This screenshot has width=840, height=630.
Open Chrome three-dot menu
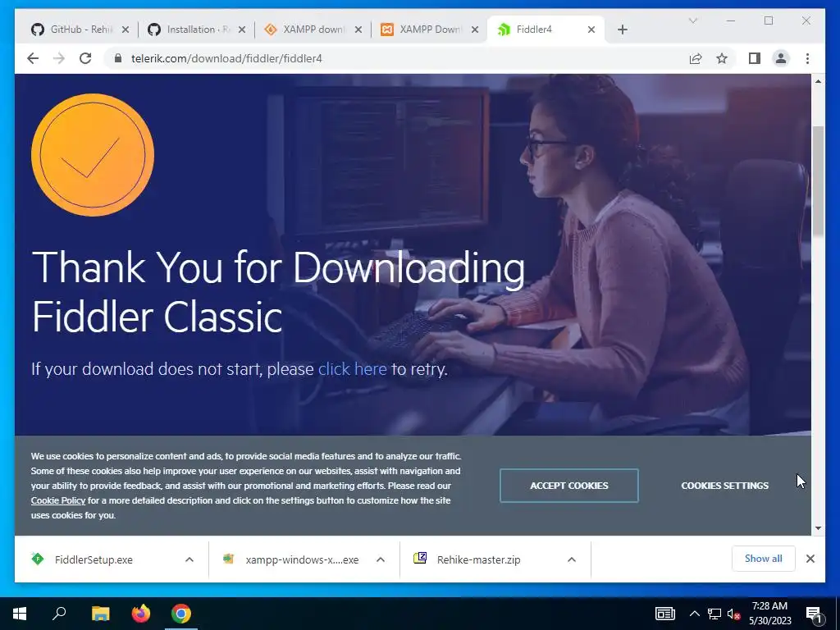(x=807, y=58)
